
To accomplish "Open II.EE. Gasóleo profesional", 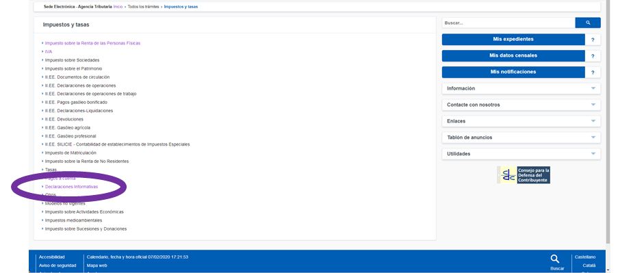I will tap(70, 136).
